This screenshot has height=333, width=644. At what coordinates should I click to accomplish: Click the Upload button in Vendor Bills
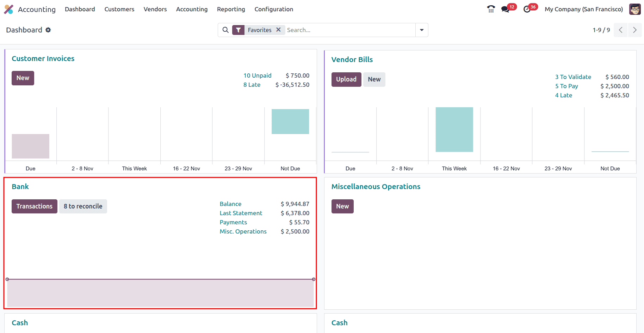[x=346, y=79]
